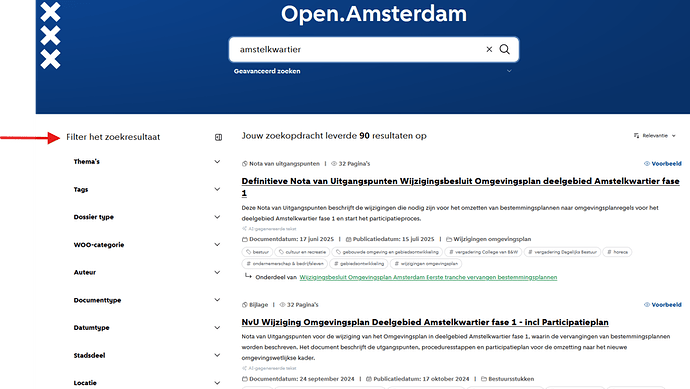Open Voorbeeld preview of NvU Wijziging result
The image size is (690, 389).
[x=663, y=305]
